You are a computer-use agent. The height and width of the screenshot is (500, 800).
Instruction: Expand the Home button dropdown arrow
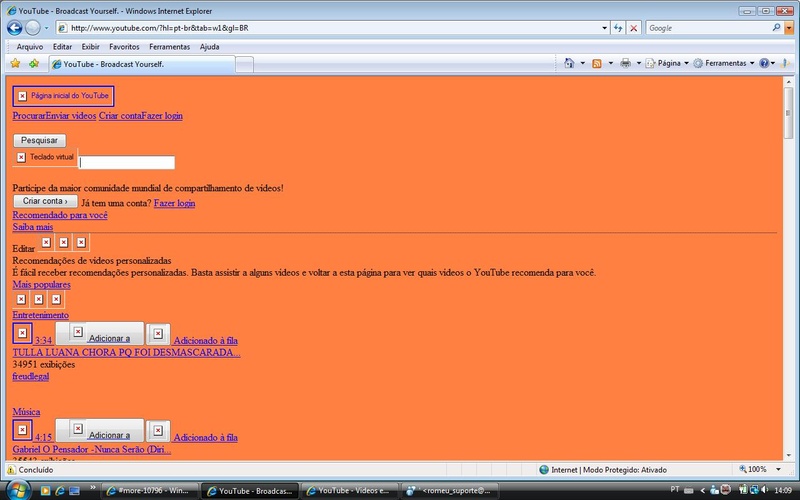583,63
